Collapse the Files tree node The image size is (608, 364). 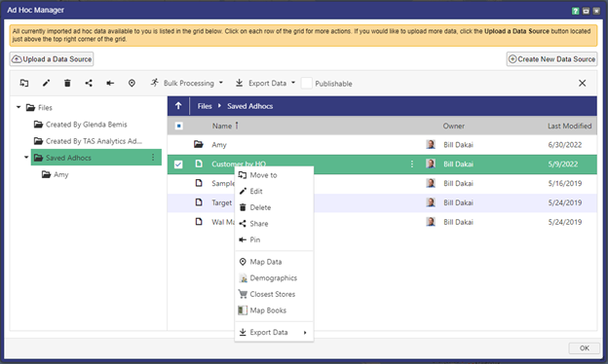(19, 107)
